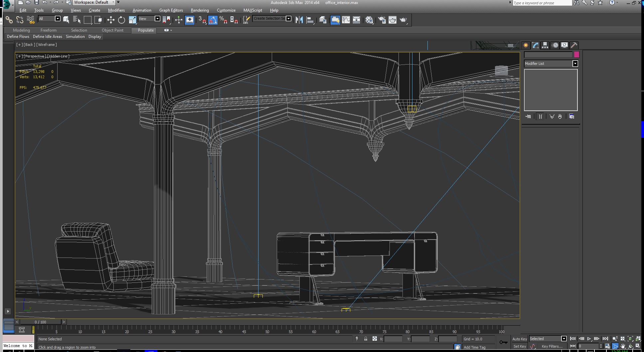The width and height of the screenshot is (644, 352).
Task: Open the Rendering menu
Action: click(x=200, y=10)
